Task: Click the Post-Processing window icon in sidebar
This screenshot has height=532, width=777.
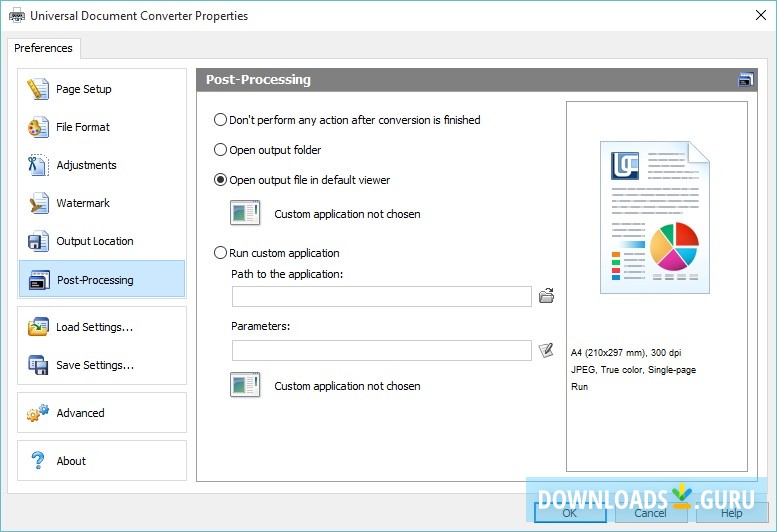Action: coord(39,280)
